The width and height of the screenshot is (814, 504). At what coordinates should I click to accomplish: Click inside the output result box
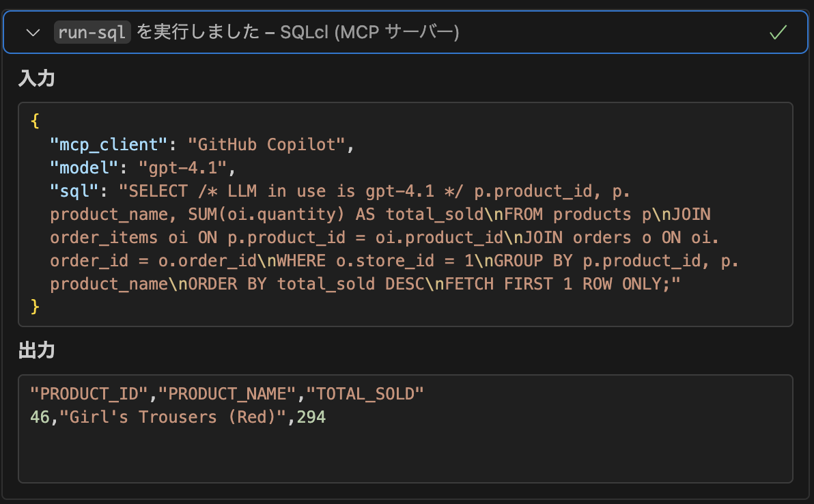tap(407, 428)
